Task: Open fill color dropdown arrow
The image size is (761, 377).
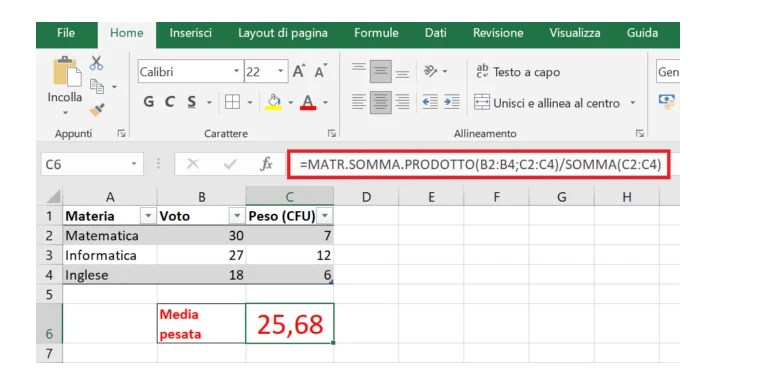Action: tap(290, 103)
